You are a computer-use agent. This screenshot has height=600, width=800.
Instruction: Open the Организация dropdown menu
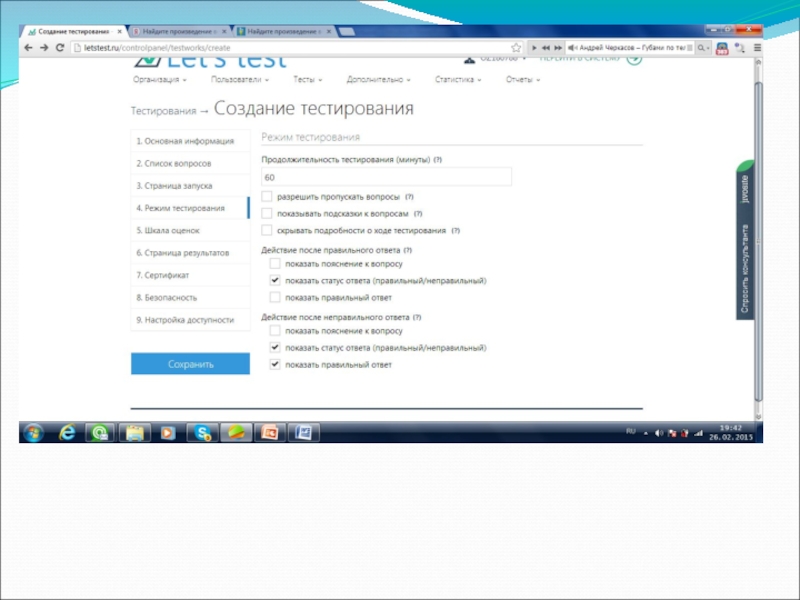coord(160,80)
